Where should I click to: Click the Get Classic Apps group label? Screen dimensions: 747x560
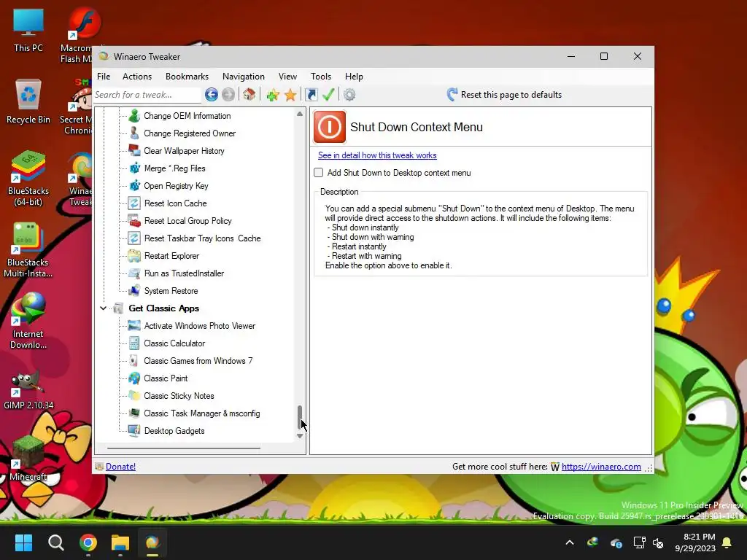[164, 308]
